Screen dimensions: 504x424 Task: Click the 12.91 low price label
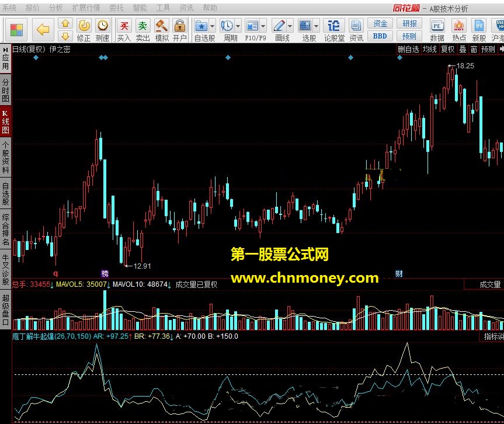142,266
